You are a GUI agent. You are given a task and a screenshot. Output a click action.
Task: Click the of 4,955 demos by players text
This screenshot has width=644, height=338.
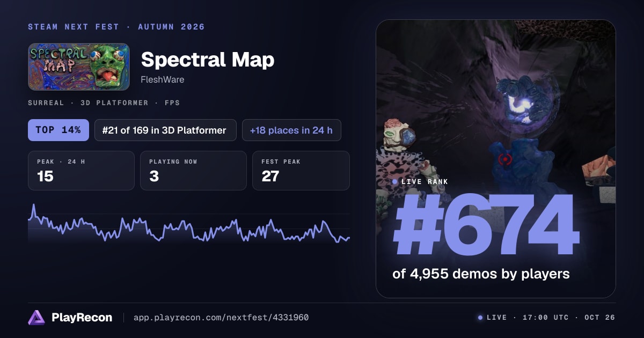point(481,274)
